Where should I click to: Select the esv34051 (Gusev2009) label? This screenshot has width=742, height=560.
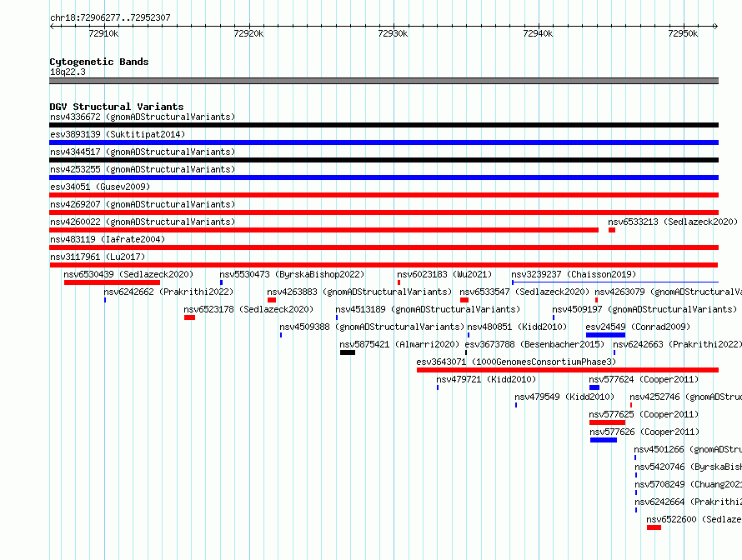tap(100, 187)
